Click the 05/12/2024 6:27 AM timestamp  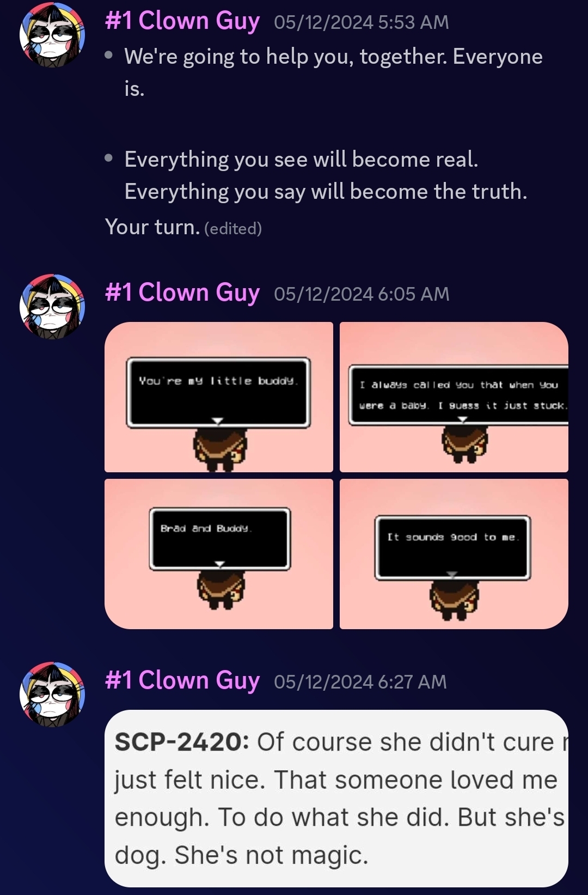pos(360,682)
